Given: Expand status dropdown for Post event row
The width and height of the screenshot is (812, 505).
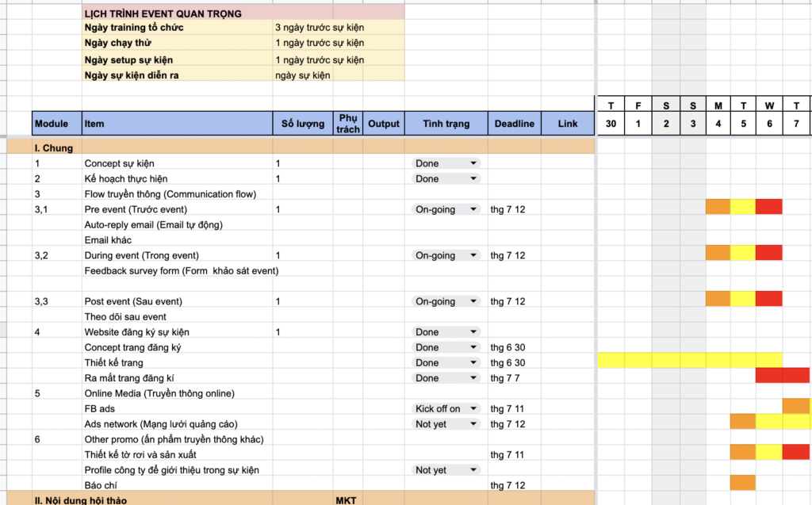Looking at the screenshot, I should pos(473,301).
